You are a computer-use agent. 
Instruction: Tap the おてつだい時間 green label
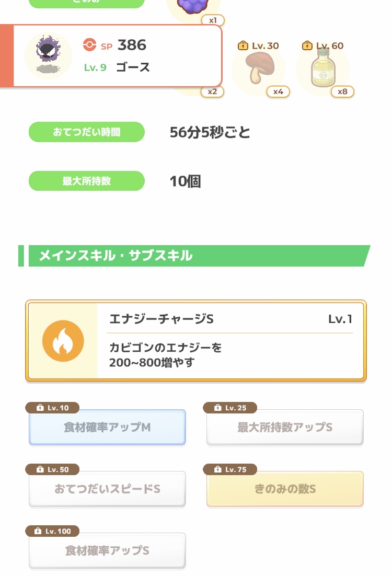point(86,132)
